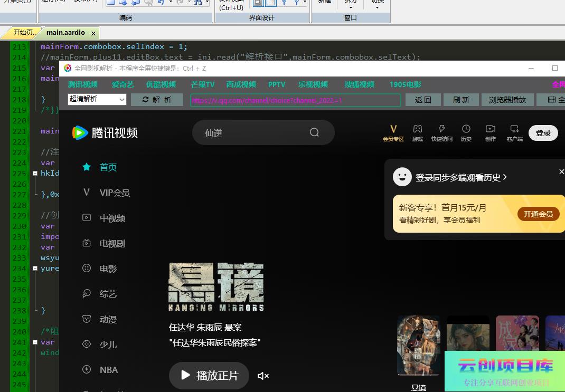Viewport: 565px width, 392px height.
Task: Open viewing 历史 clock icon
Action: tap(466, 129)
